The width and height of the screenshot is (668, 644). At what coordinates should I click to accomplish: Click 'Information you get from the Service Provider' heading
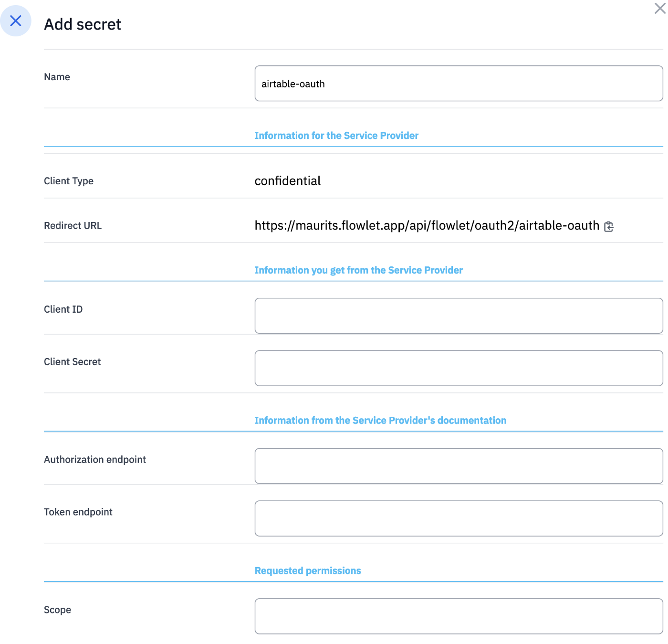[358, 270]
